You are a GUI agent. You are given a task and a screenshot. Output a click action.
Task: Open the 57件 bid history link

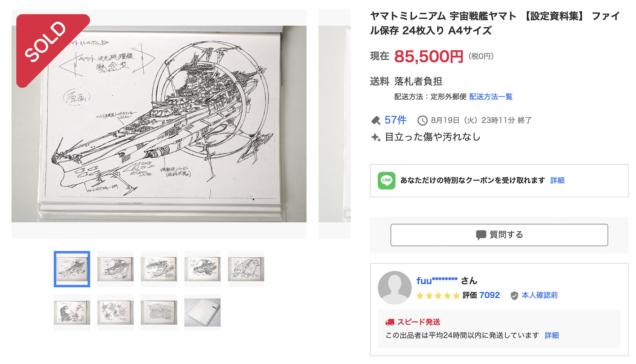396,120
